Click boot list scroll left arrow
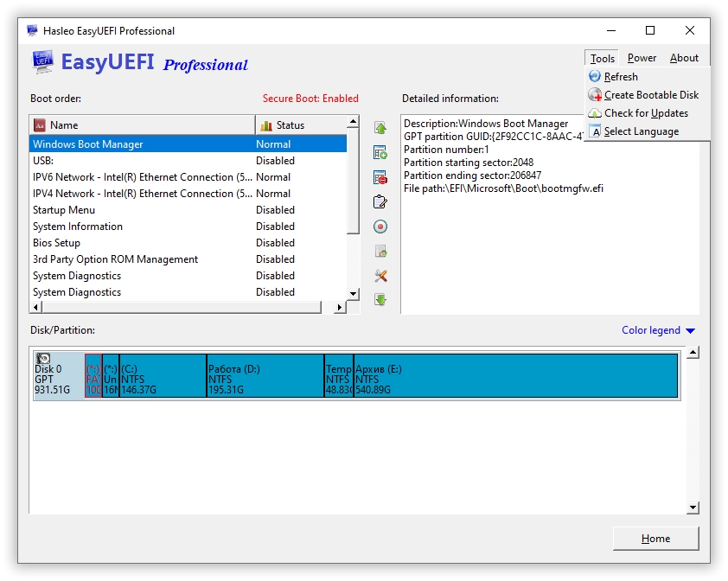Image resolution: width=728 pixels, height=581 pixels. coord(35,307)
